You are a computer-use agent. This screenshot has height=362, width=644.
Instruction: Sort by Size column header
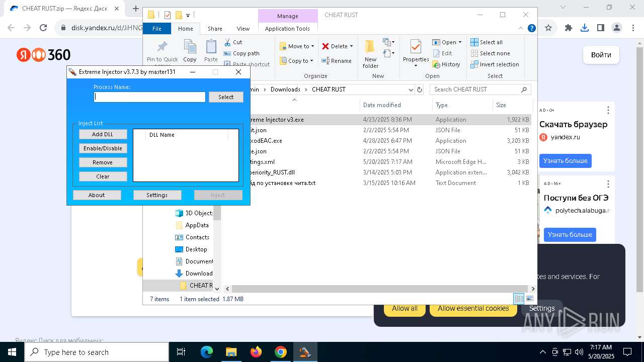(x=512, y=105)
